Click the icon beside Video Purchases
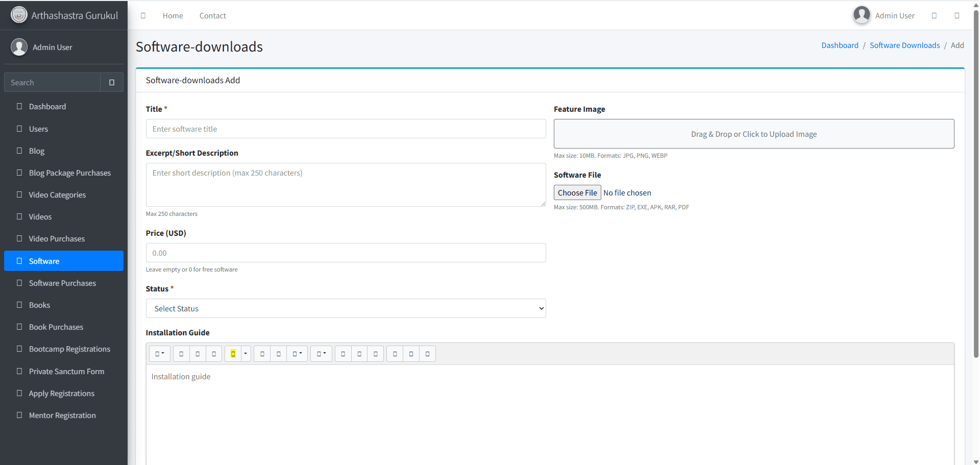Screen dimensions: 980x465 tap(19, 238)
